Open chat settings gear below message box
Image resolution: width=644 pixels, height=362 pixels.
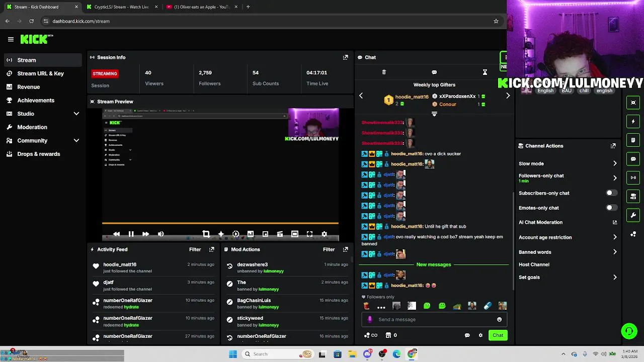click(x=480, y=335)
